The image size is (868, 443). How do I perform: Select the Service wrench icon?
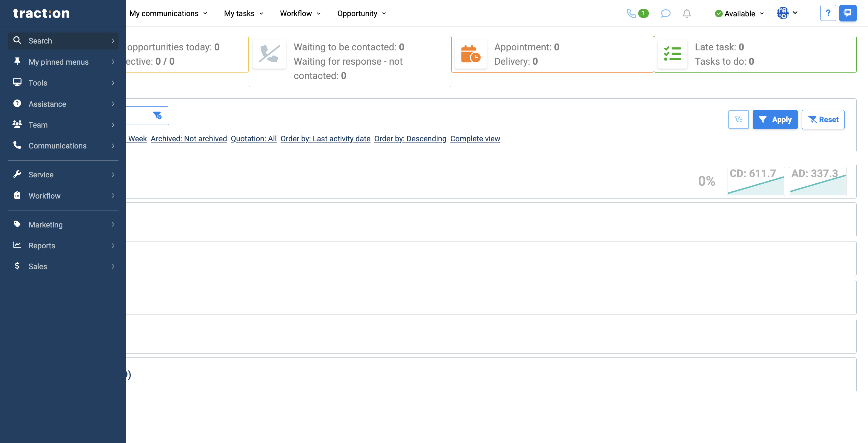pyautogui.click(x=17, y=174)
